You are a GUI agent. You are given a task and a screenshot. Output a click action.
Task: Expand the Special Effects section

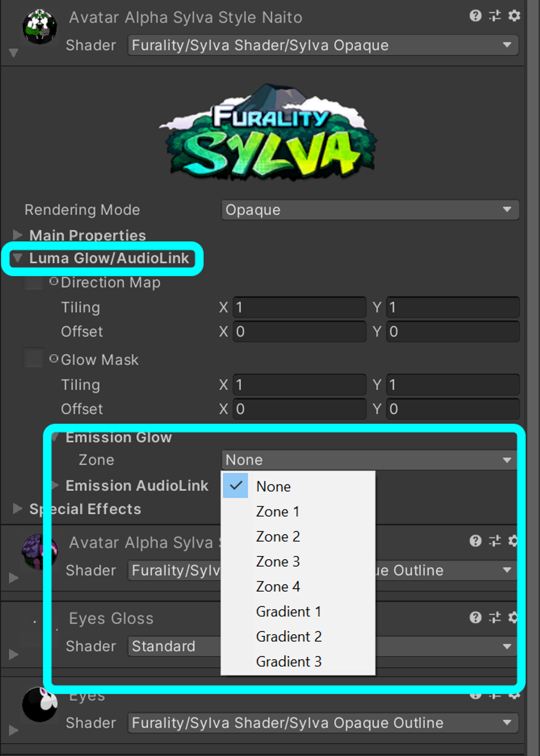click(x=17, y=509)
